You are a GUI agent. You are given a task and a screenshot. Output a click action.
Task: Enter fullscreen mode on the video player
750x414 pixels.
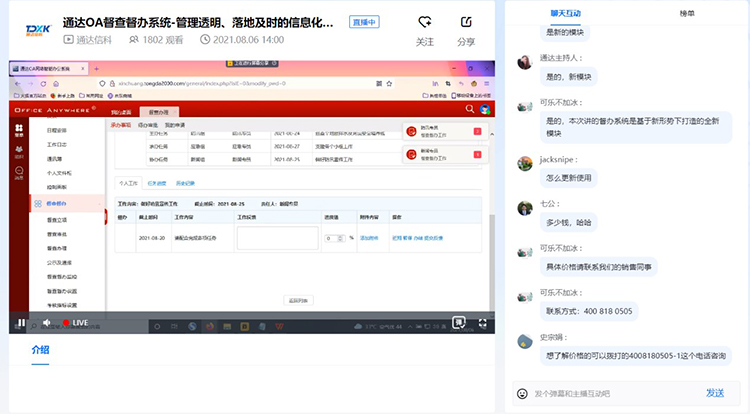[x=483, y=323]
